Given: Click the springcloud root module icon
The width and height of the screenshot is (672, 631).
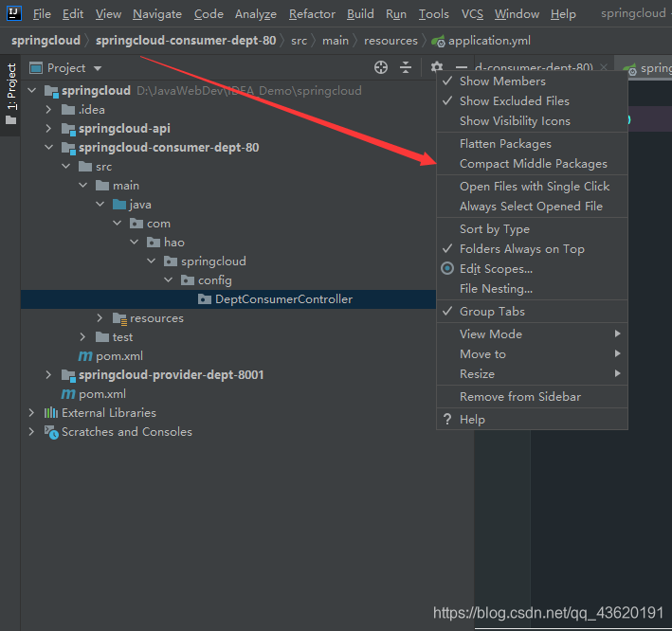Looking at the screenshot, I should point(51,91).
